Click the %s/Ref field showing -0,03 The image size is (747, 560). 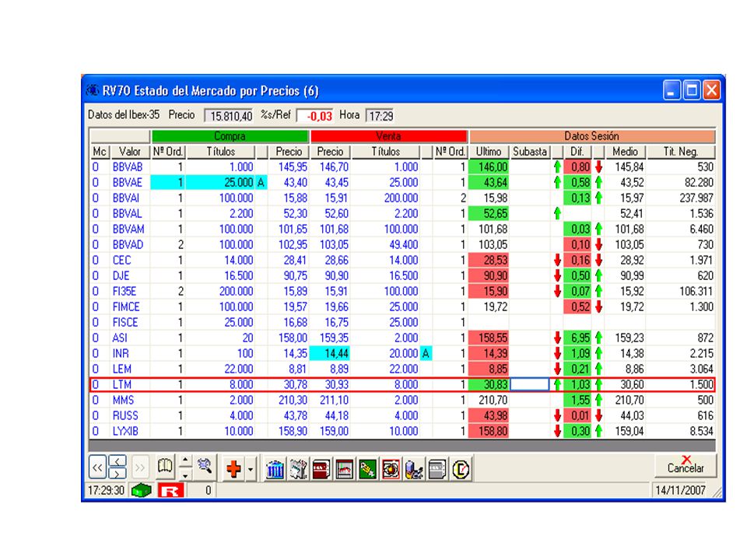coord(314,116)
